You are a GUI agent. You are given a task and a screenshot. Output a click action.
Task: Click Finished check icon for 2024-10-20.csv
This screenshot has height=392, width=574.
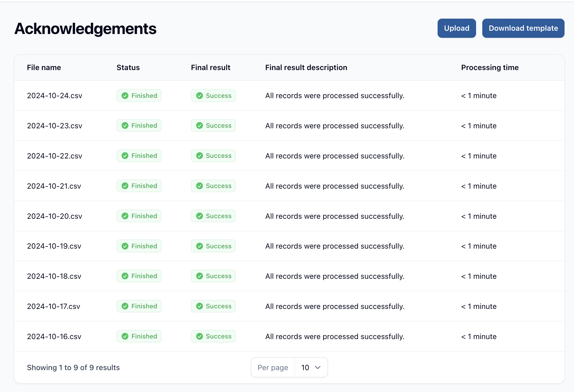[x=125, y=216]
